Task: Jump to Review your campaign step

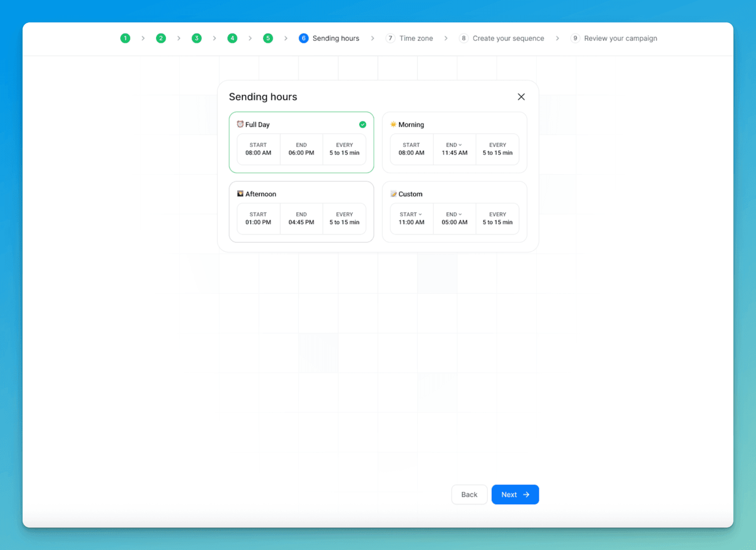Action: click(x=614, y=38)
